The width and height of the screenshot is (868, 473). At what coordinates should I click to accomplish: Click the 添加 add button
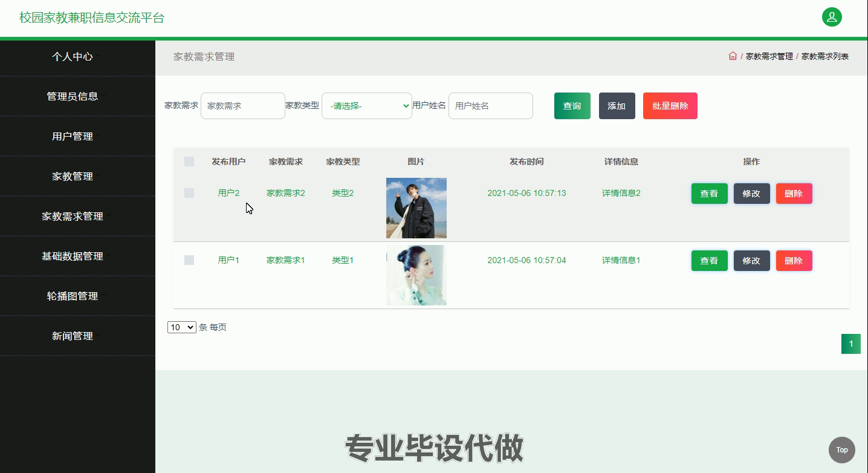[x=617, y=106]
